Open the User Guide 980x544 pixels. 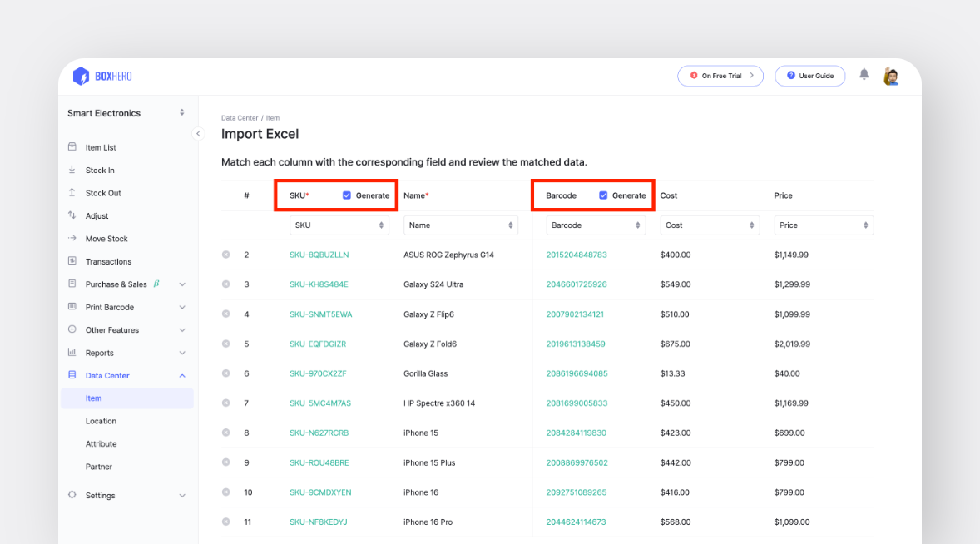(809, 75)
